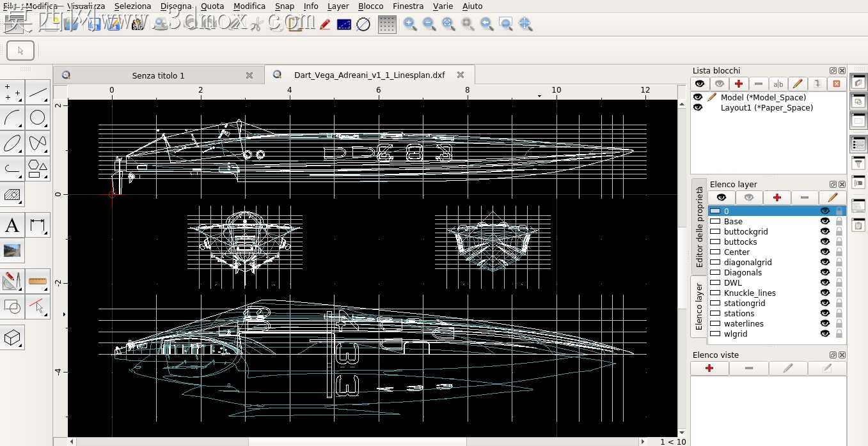868x446 pixels.
Task: Select the Polyline drawing tool
Action: tap(12, 169)
